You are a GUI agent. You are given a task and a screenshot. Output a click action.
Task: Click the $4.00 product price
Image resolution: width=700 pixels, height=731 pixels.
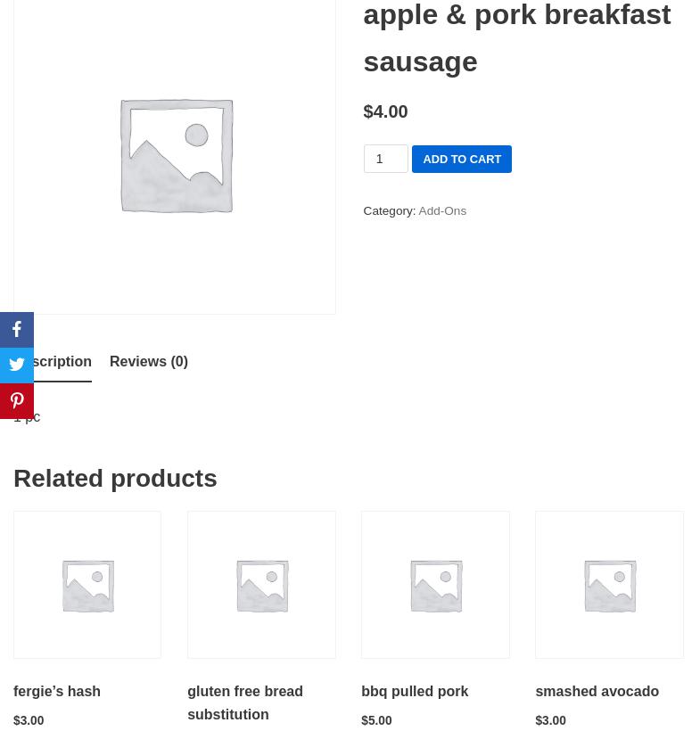385,111
